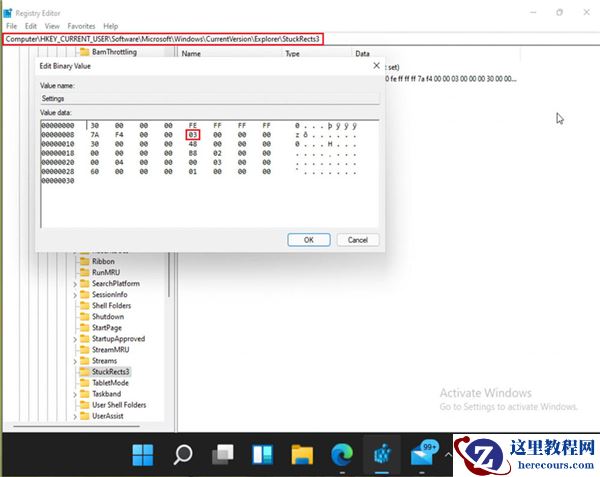600x477 pixels.
Task: Select the 03 byte in row 00000008
Action: (x=192, y=135)
